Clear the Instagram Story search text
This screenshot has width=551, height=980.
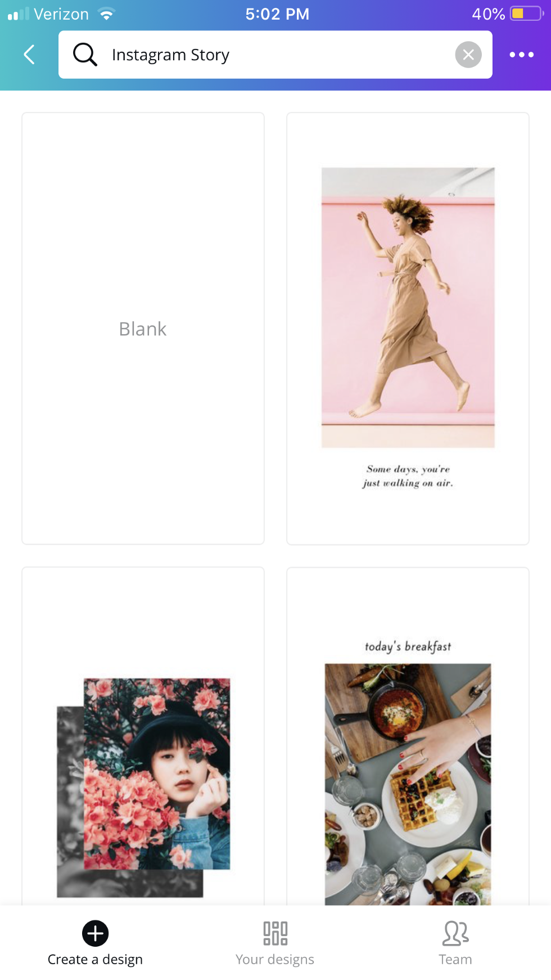point(468,55)
